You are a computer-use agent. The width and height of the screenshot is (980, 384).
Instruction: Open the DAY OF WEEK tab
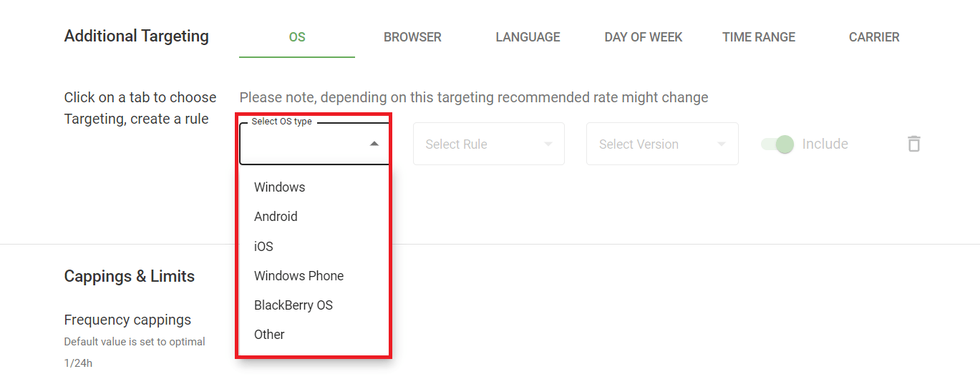coord(644,37)
